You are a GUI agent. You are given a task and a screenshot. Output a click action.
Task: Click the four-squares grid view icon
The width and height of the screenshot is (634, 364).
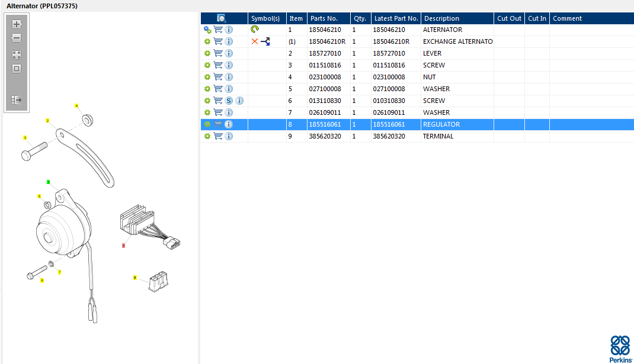16,55
